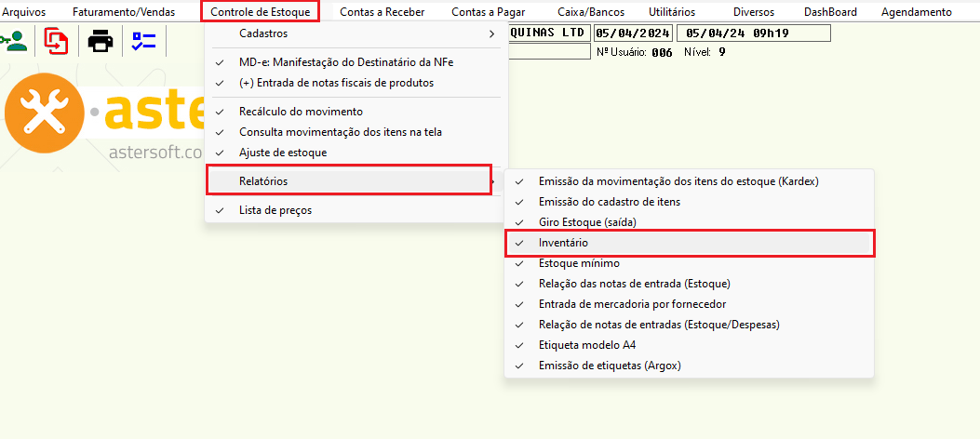The image size is (980, 439).
Task: Choose Etiqueta modelo A4
Action: (x=690, y=345)
